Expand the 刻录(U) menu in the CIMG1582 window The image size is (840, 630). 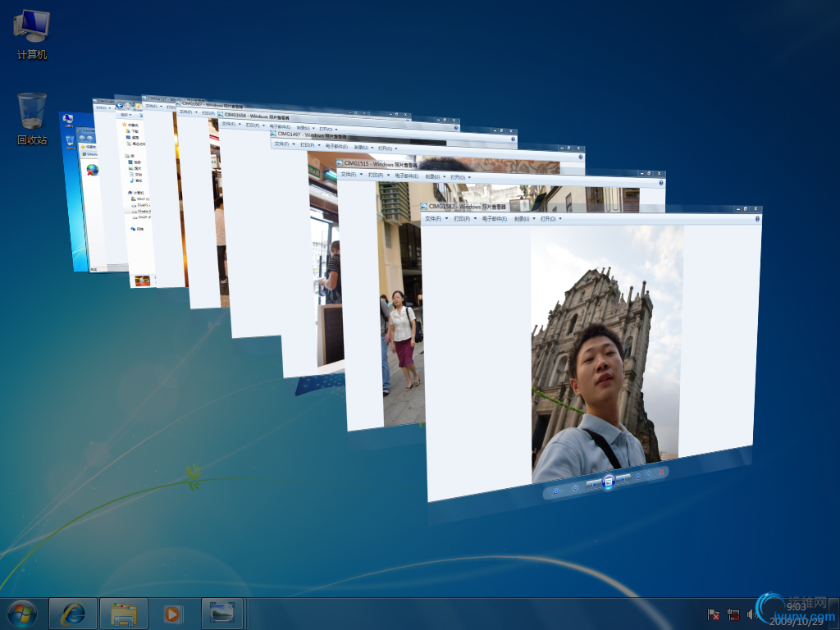tap(523, 219)
